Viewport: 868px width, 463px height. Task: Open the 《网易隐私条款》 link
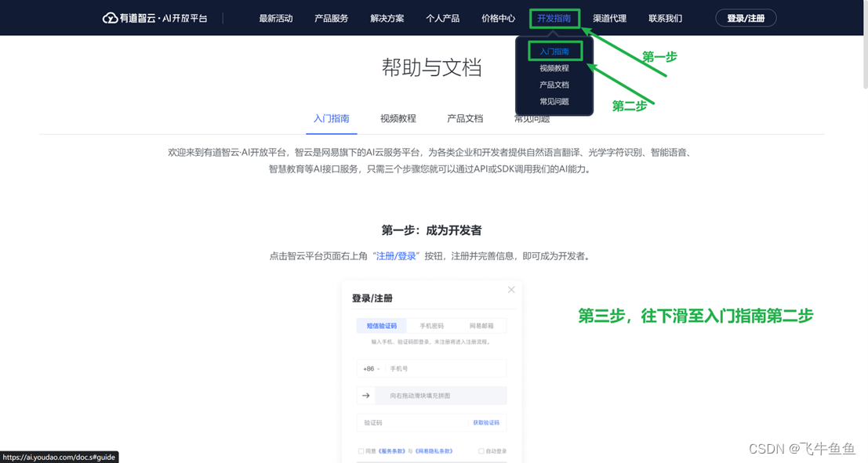click(434, 450)
